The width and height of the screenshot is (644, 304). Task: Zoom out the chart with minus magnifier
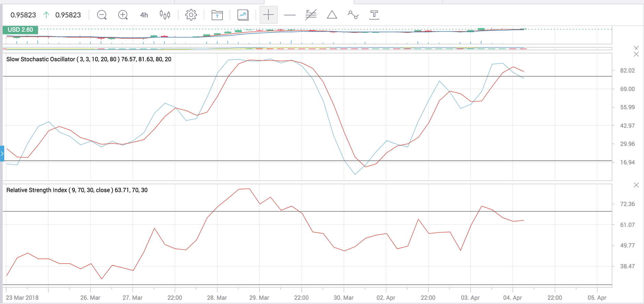[102, 15]
